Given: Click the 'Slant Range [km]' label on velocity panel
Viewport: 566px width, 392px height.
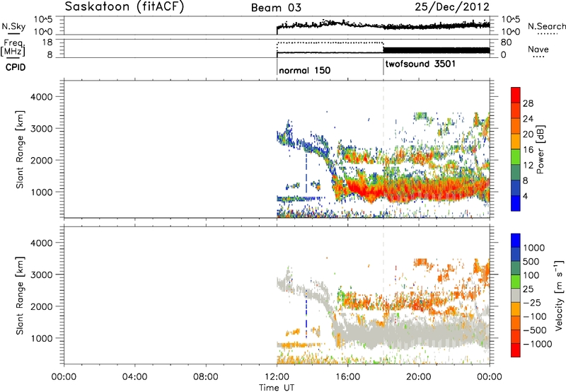Looking at the screenshot, I should pos(20,295).
